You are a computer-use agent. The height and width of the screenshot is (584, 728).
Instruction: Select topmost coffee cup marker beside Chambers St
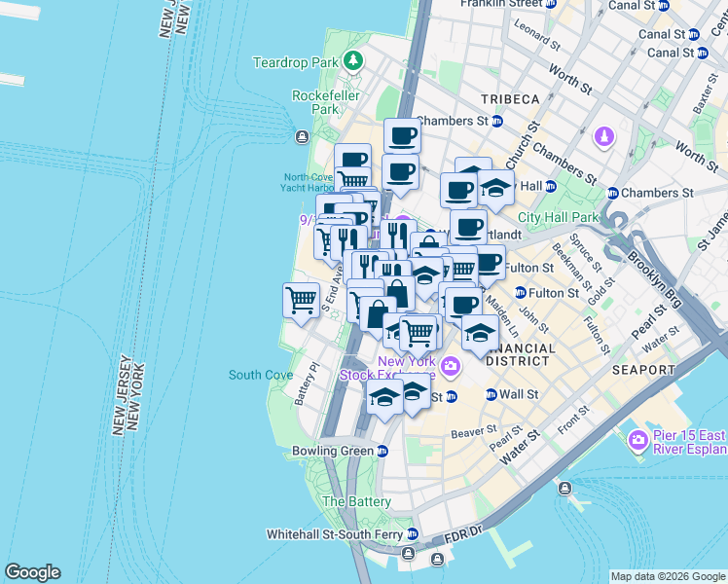coord(403,136)
